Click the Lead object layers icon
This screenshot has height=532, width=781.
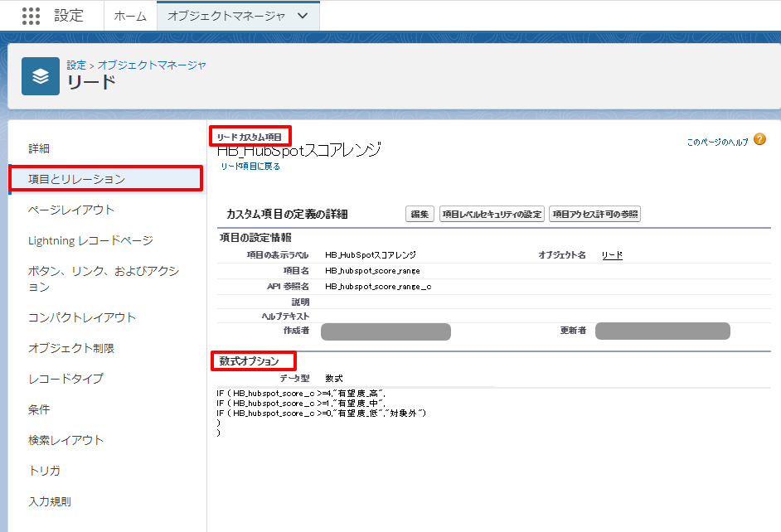coord(41,76)
